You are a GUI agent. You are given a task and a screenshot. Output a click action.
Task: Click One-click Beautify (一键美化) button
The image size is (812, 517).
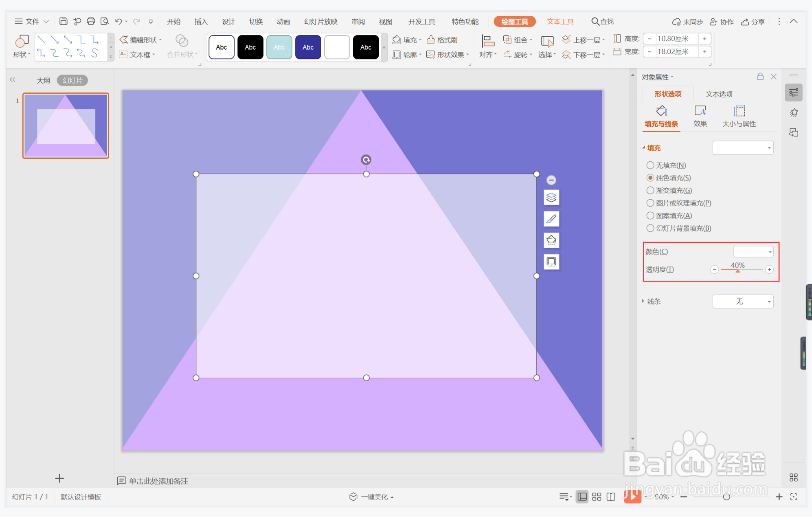pos(372,497)
